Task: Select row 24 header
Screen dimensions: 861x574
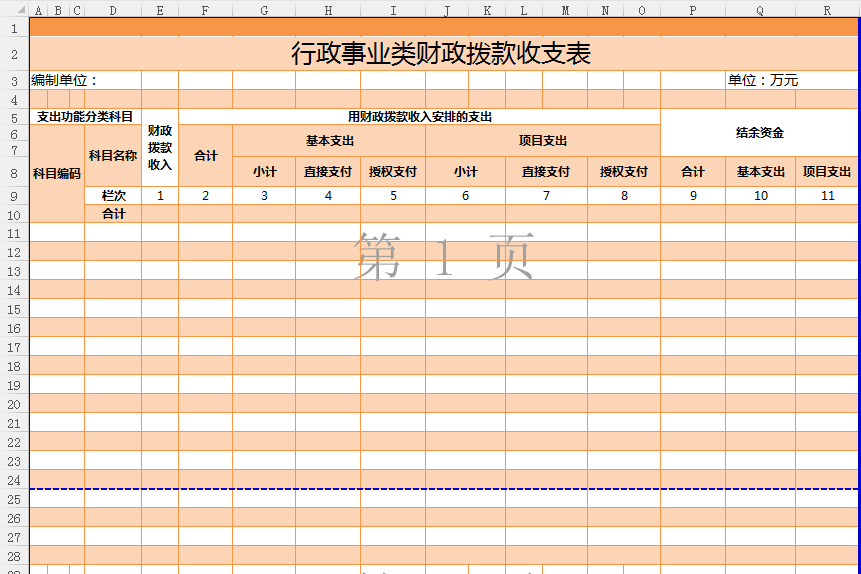Action: [x=14, y=480]
